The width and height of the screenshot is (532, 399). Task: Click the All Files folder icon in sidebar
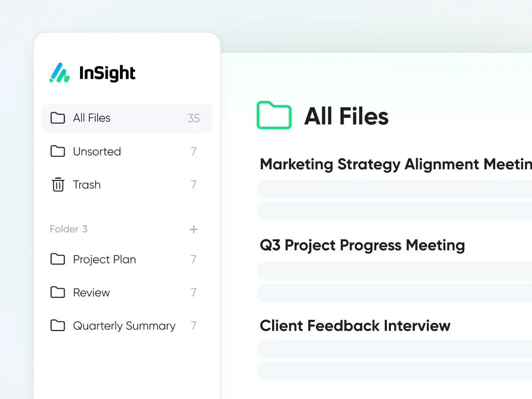(x=58, y=118)
